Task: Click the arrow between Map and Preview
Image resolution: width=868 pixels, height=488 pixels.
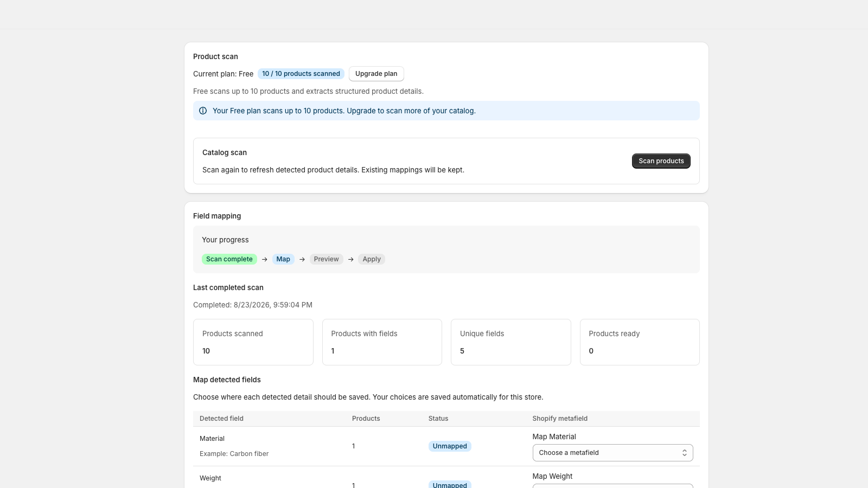Action: click(x=302, y=259)
